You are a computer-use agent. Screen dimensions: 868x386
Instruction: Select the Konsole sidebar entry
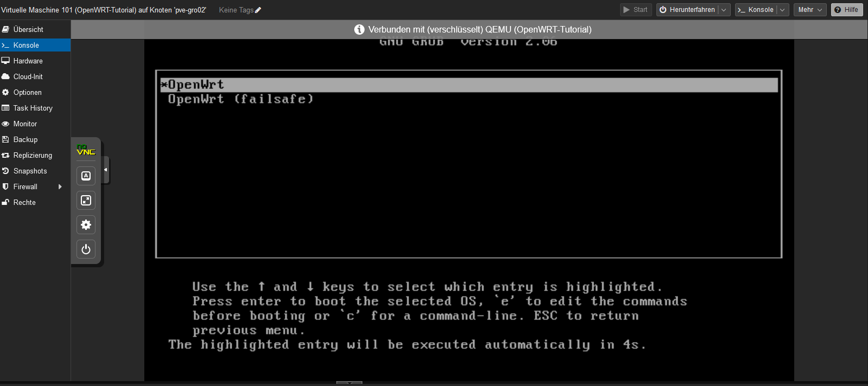pyautogui.click(x=35, y=45)
